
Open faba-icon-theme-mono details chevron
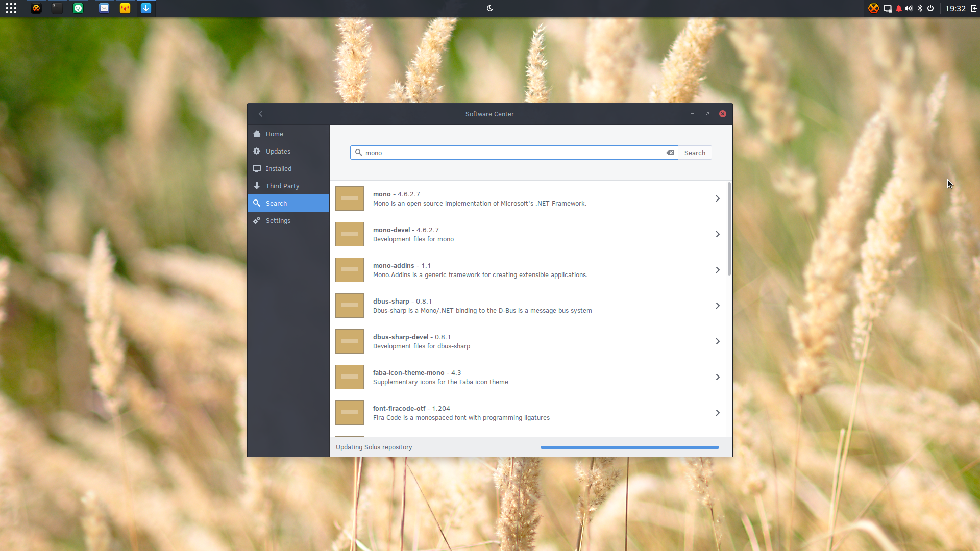tap(718, 377)
